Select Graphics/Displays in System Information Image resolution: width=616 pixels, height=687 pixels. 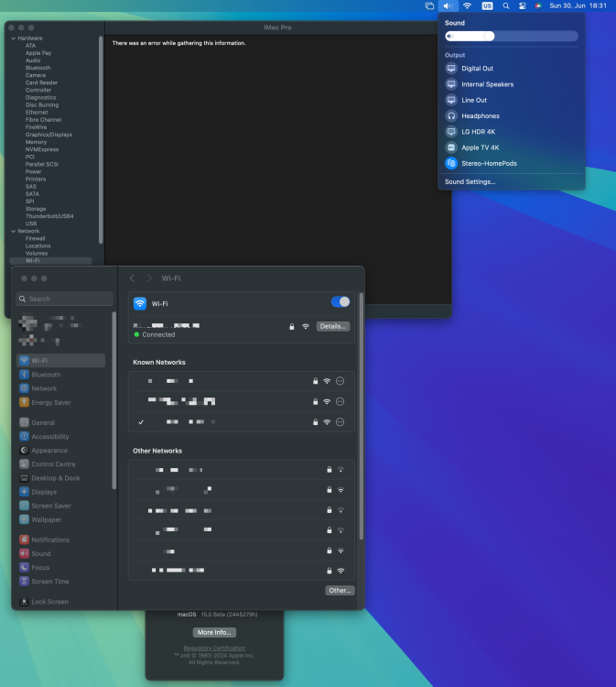[49, 135]
